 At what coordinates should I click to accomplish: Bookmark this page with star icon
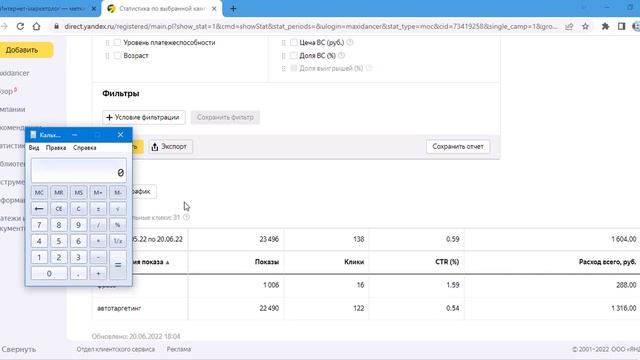pyautogui.click(x=585, y=27)
